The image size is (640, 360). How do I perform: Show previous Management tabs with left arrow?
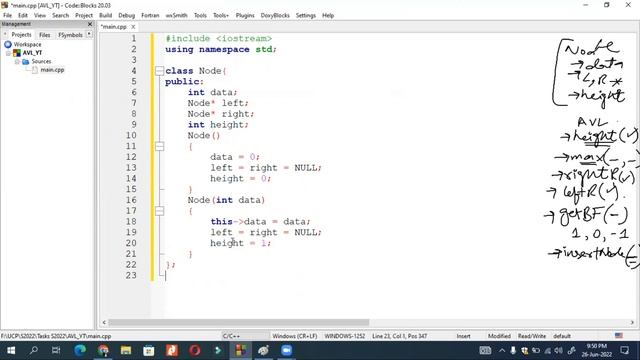(x=5, y=34)
